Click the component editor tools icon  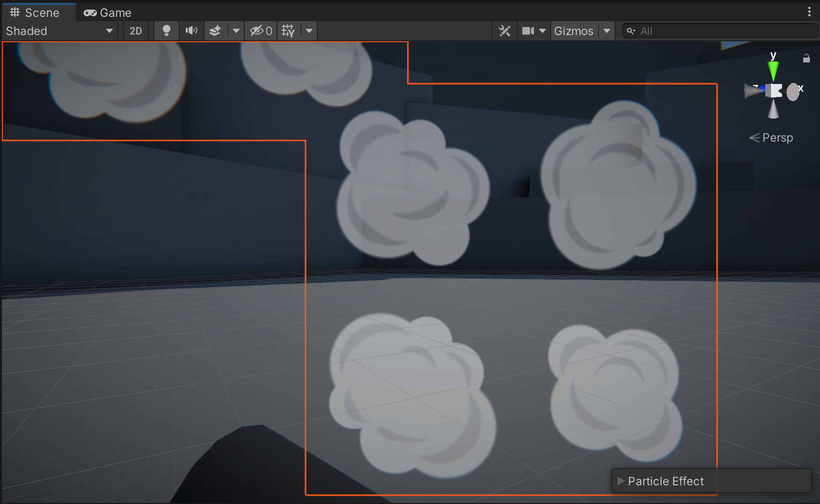(x=505, y=31)
